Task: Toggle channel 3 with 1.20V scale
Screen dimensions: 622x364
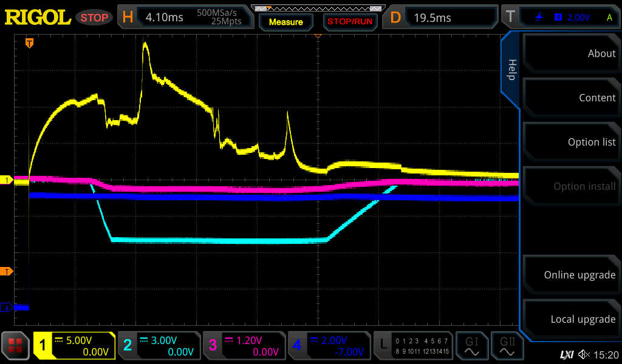Action: [244, 346]
